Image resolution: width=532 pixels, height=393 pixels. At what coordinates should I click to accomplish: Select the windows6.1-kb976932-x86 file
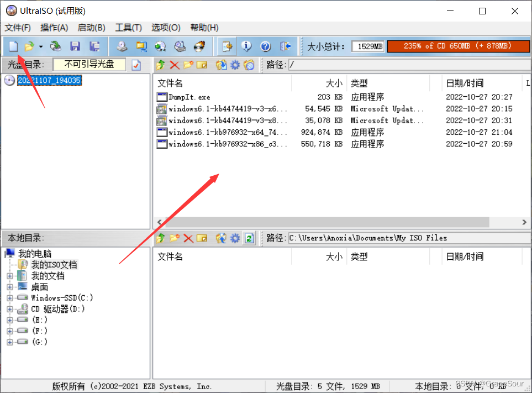[222, 144]
